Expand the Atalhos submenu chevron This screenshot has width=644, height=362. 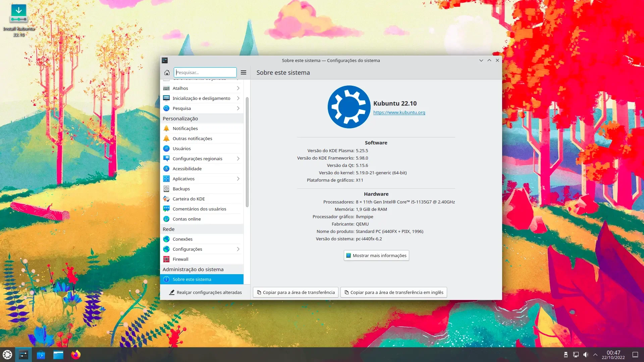238,88
